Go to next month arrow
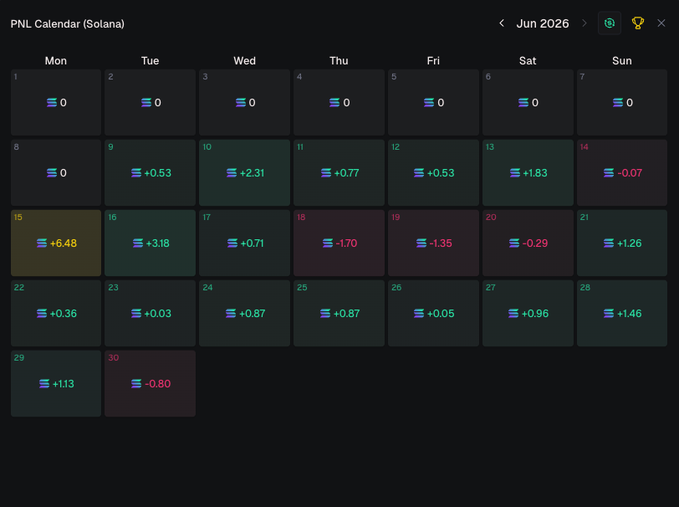Screen dimensions: 679x507 584,23
